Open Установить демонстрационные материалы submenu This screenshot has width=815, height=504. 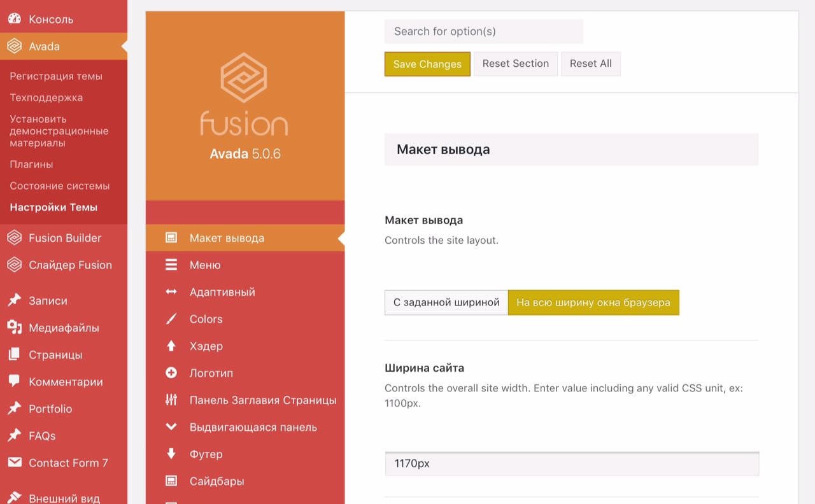point(59,131)
